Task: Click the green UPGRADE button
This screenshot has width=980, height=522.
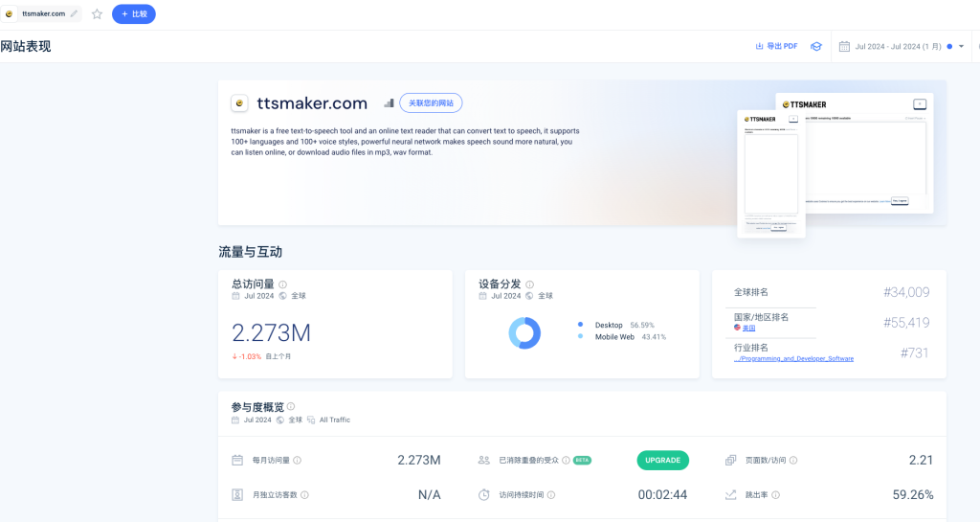Action: coord(662,460)
